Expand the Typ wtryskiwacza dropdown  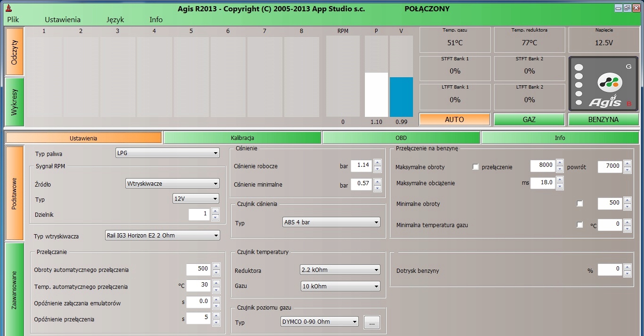coord(163,235)
